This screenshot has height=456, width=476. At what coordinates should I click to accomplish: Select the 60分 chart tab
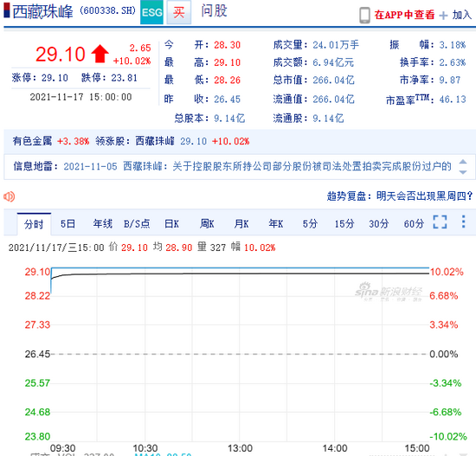[414, 224]
